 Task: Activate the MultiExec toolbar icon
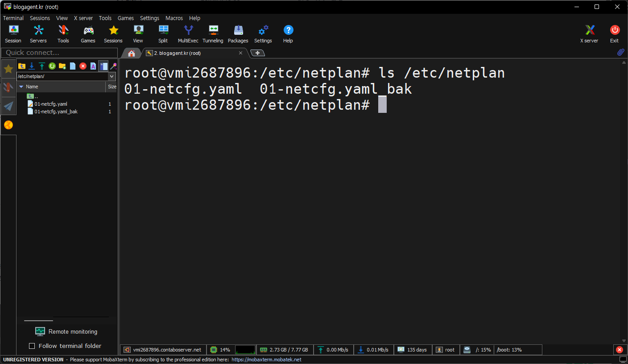(x=188, y=34)
